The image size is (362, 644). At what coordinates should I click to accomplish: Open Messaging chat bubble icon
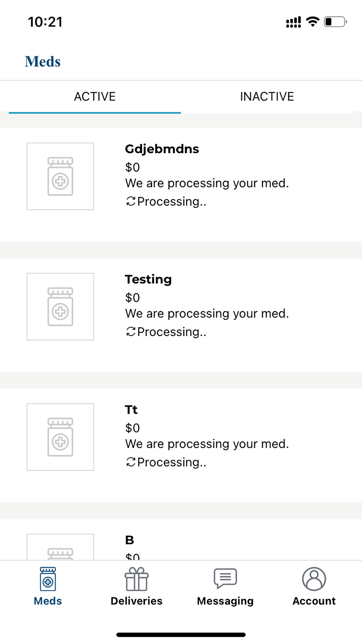[225, 578]
